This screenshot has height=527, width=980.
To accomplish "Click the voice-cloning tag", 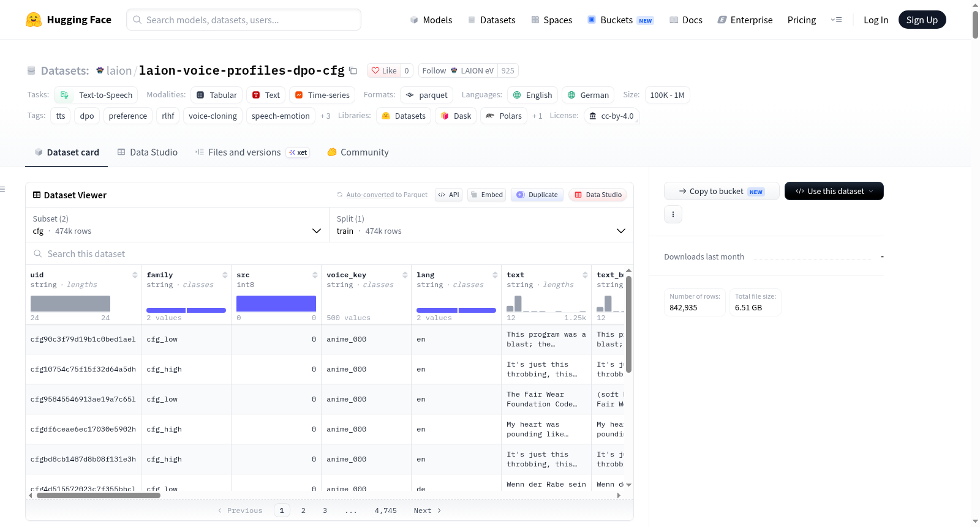I will [213, 116].
